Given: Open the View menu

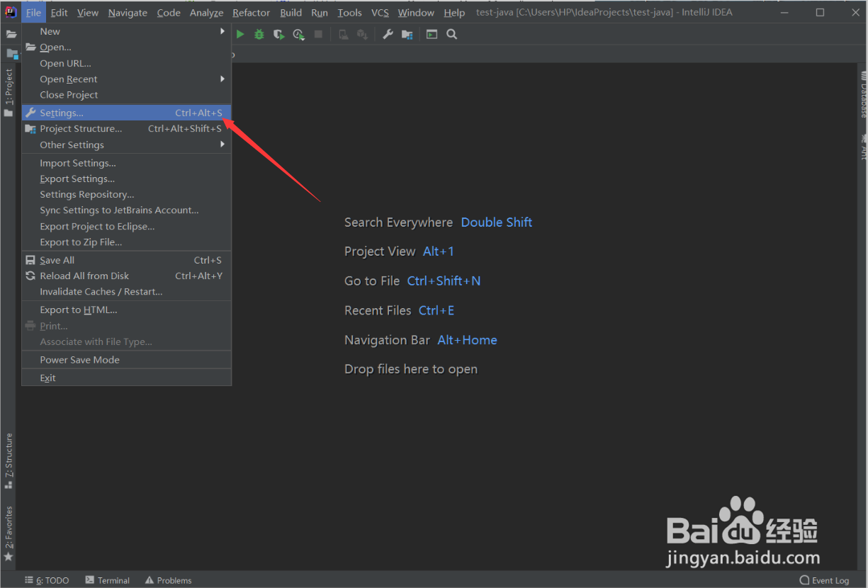Looking at the screenshot, I should (88, 12).
